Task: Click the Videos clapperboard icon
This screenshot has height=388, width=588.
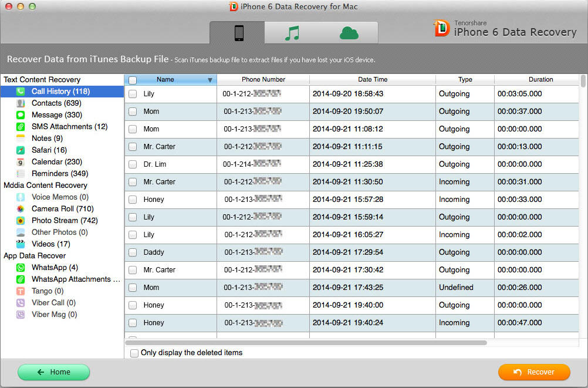Action: click(x=21, y=244)
